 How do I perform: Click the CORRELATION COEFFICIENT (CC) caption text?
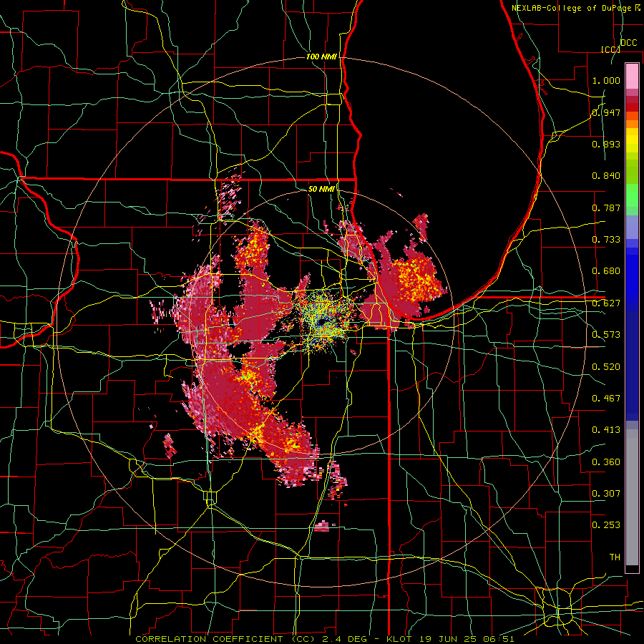tap(225, 639)
